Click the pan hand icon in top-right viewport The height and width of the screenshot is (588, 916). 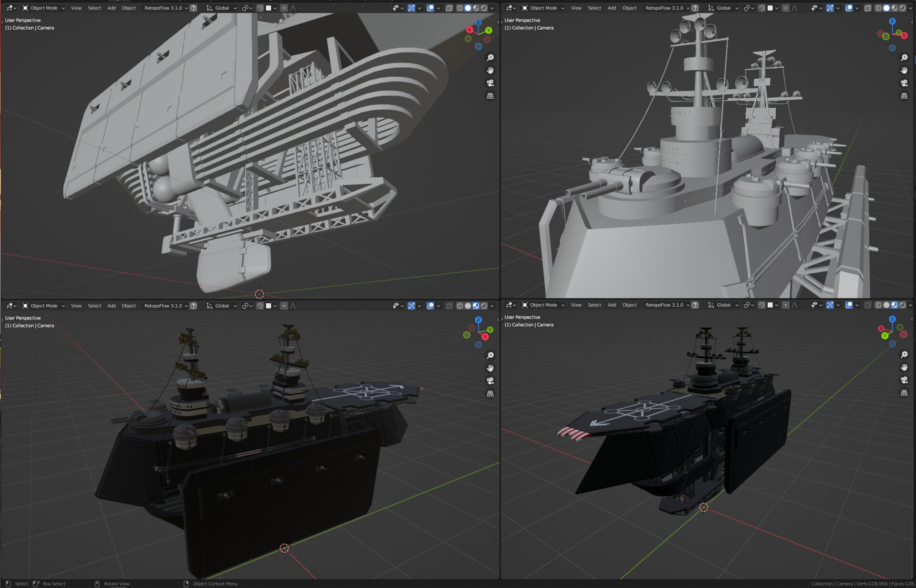coord(904,70)
